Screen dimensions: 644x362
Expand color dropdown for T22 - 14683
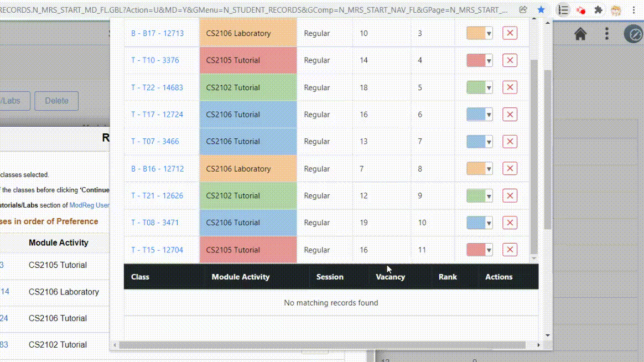pyautogui.click(x=489, y=87)
